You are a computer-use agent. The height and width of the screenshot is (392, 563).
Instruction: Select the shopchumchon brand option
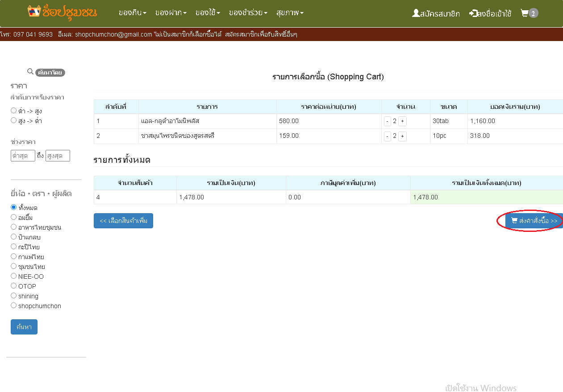13,305
